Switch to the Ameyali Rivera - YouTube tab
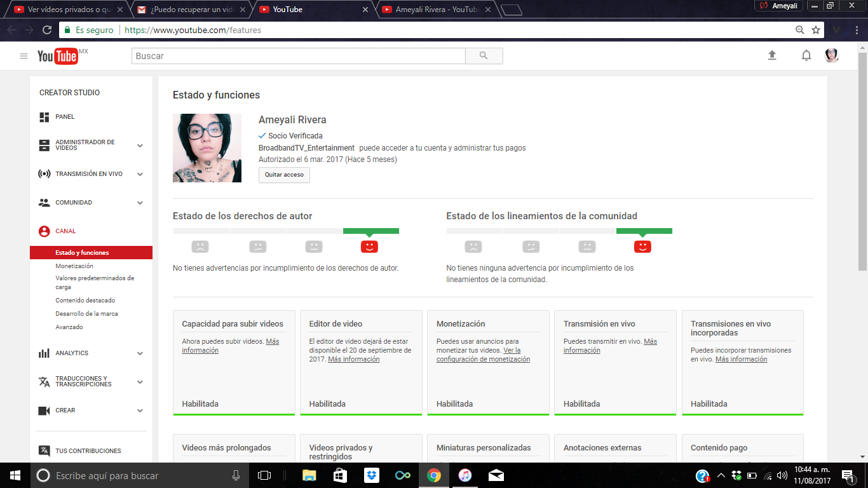The image size is (868, 488). [435, 10]
